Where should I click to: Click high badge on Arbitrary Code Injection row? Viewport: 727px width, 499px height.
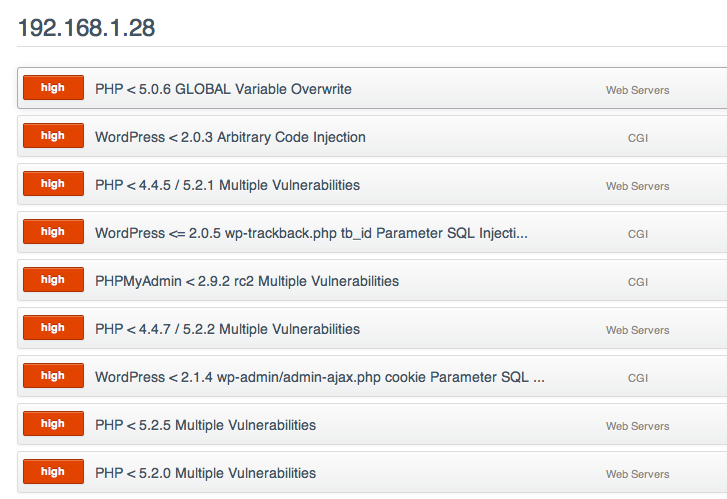point(53,135)
